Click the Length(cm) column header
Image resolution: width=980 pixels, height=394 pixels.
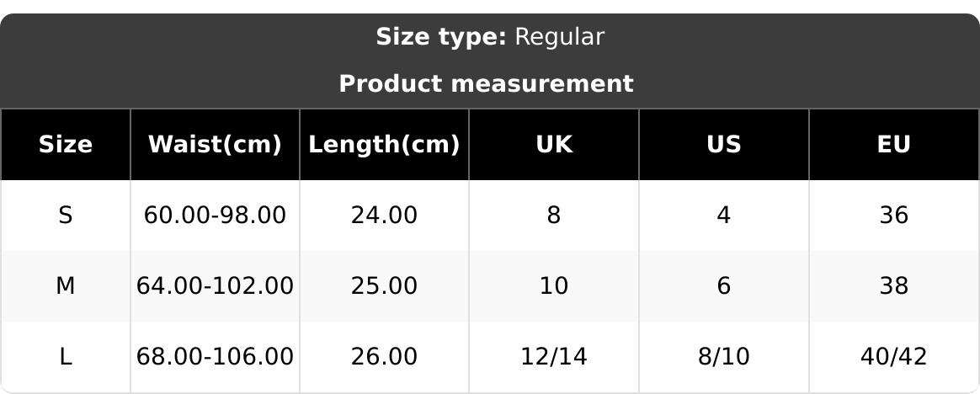[384, 145]
